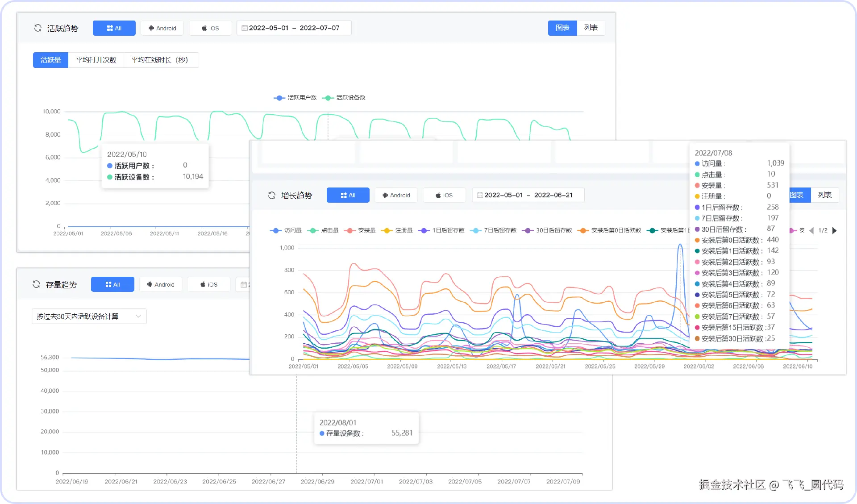The image size is (857, 504).
Task: Open 按过去30天内活跃设备计算 dropdown
Action: point(89,317)
